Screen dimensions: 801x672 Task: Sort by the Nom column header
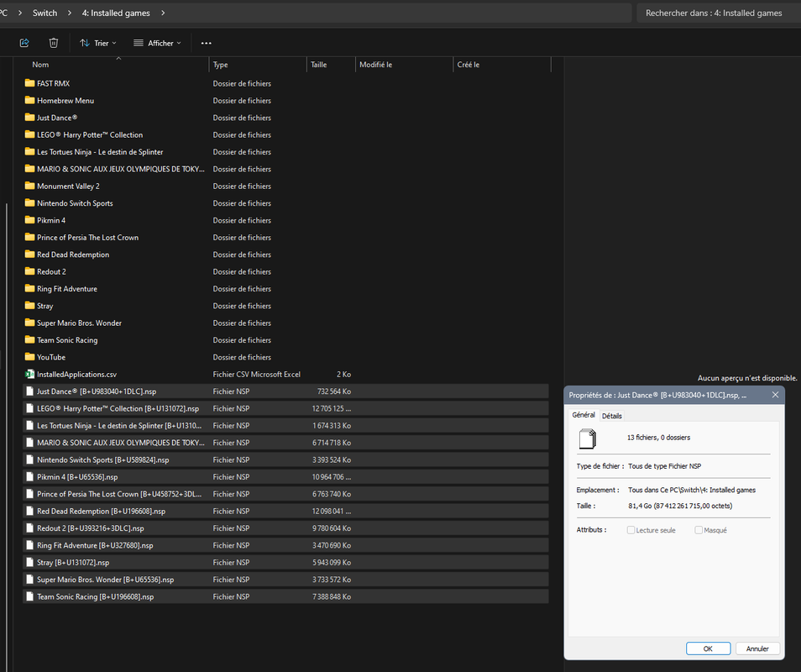click(40, 65)
